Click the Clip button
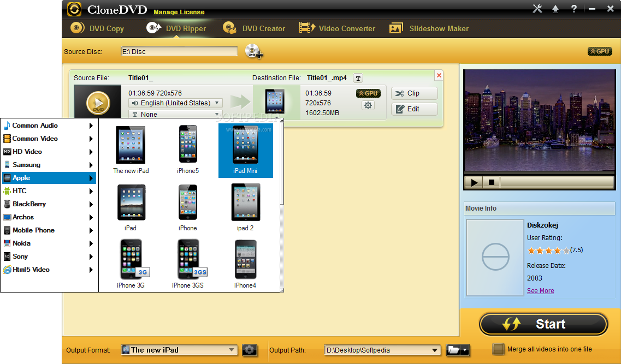This screenshot has height=364, width=621. coord(414,93)
